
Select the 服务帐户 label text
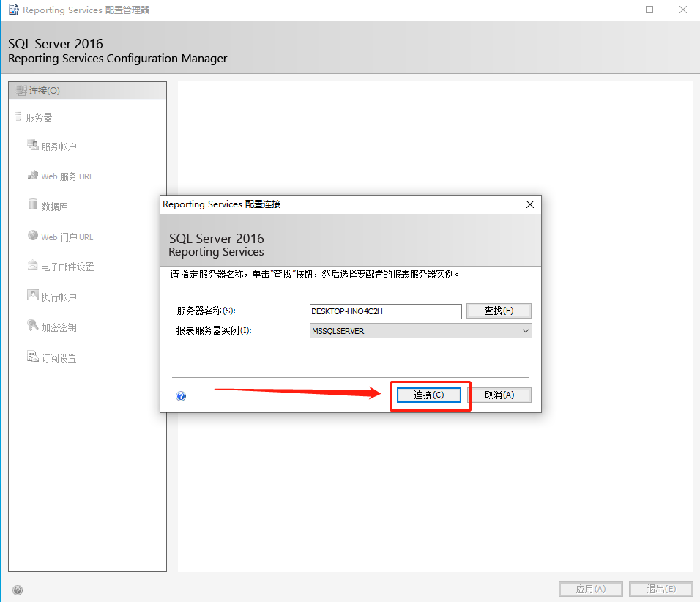pyautogui.click(x=59, y=146)
